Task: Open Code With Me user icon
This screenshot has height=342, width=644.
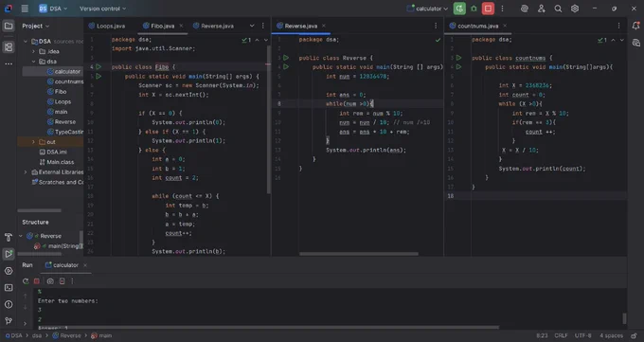Action: click(542, 9)
